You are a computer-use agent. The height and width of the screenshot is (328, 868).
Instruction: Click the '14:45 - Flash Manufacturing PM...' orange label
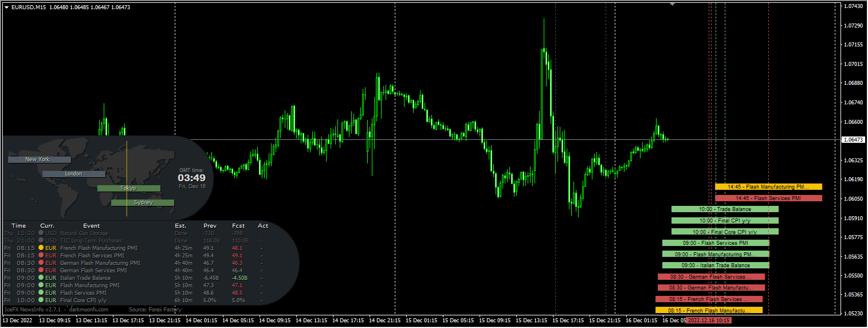(x=768, y=187)
